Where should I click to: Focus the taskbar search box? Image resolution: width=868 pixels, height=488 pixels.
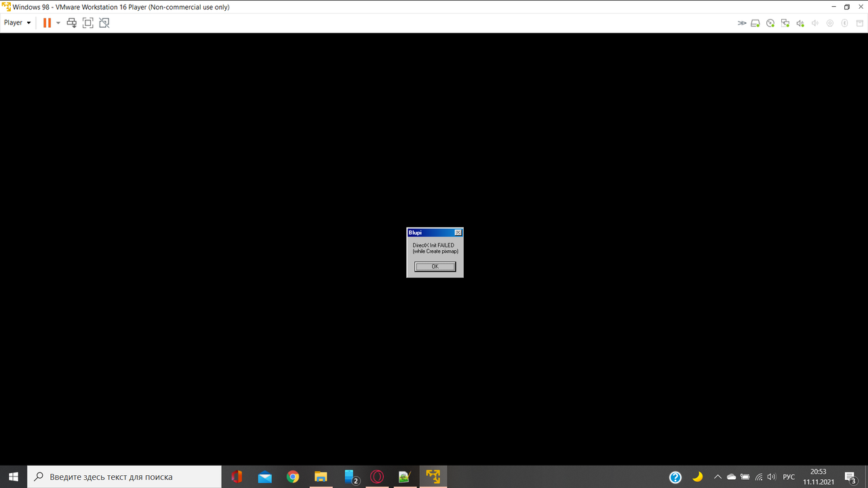pos(124,476)
